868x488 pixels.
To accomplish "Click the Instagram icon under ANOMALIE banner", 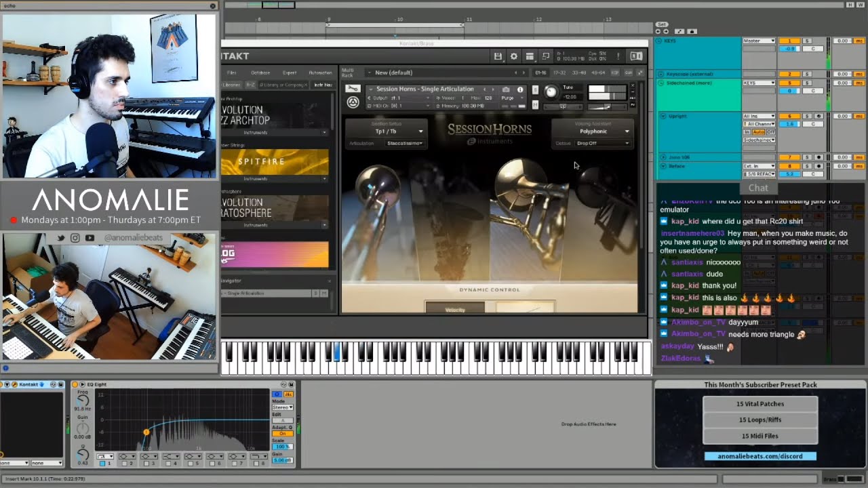I will tap(75, 238).
